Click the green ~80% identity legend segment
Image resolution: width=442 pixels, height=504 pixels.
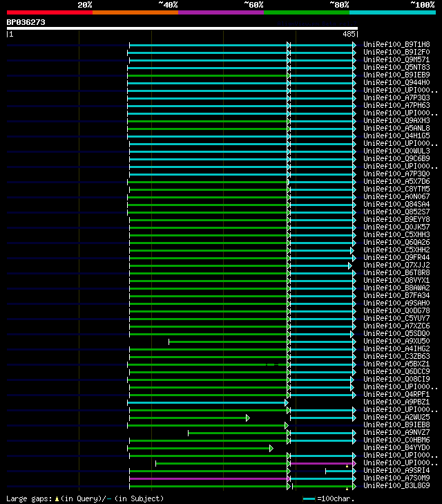click(x=307, y=12)
